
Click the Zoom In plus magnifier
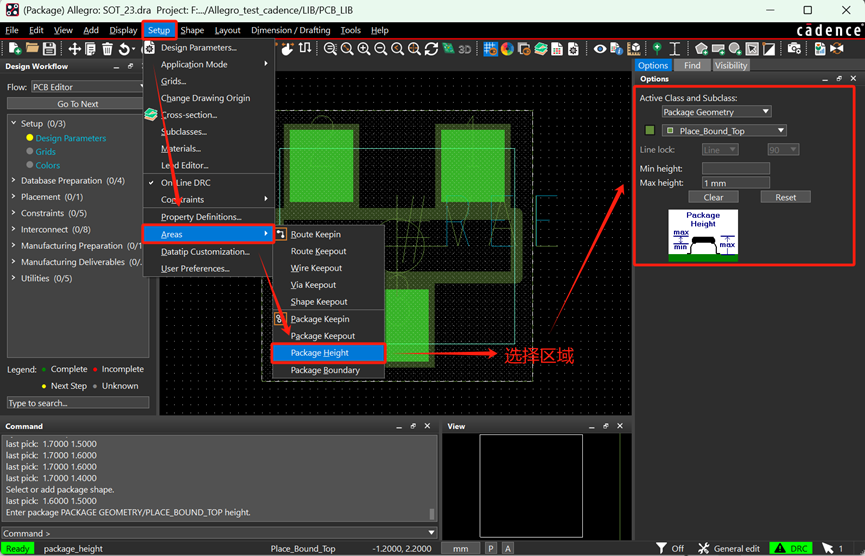364,49
